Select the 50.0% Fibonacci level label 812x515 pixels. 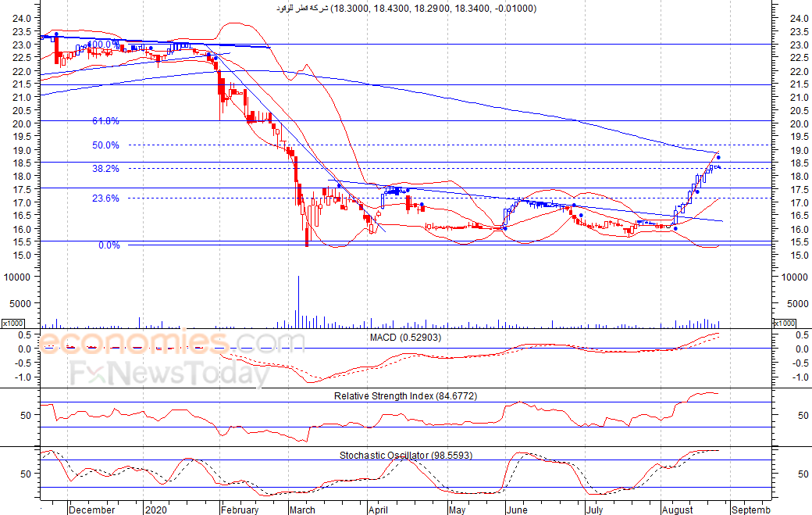pyautogui.click(x=105, y=145)
